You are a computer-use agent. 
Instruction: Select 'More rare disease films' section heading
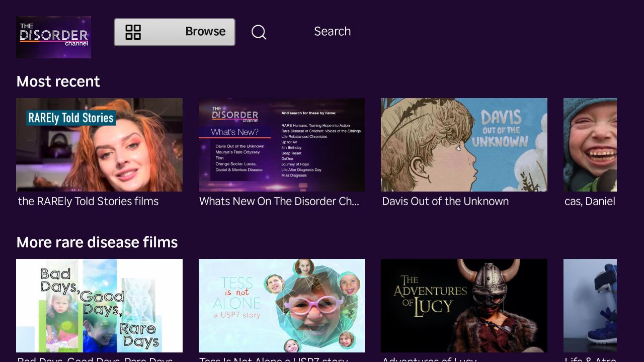(97, 242)
